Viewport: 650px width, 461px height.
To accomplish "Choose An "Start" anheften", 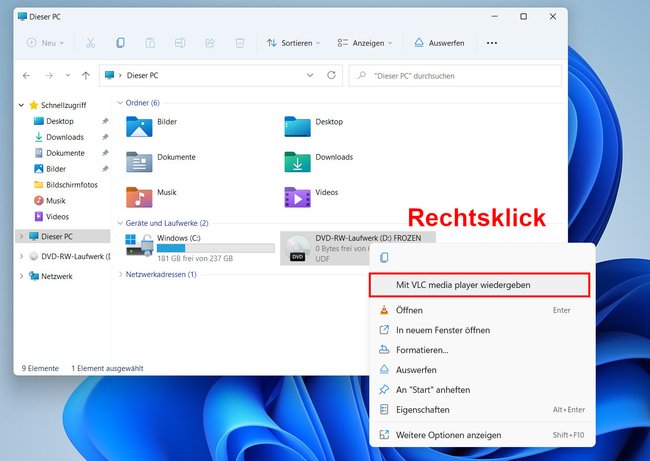I will [x=482, y=390].
